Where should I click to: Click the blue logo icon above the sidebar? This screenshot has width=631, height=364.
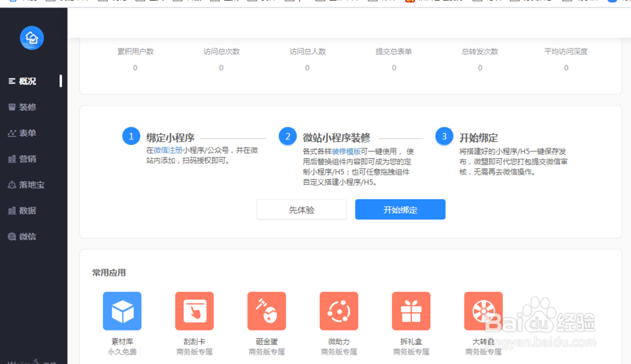click(x=32, y=38)
